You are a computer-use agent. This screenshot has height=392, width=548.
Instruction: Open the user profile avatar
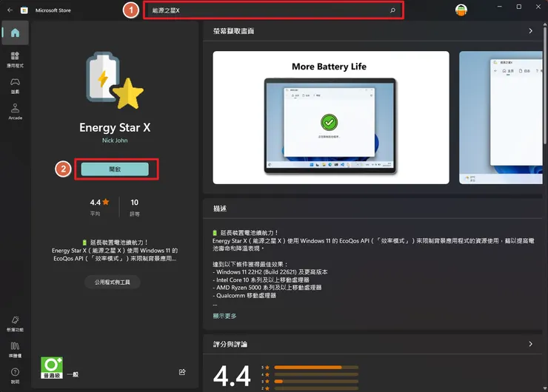(x=461, y=10)
